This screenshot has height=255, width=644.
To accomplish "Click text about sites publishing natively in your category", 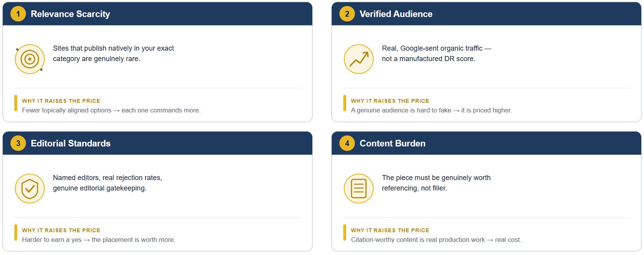I will coord(113,53).
